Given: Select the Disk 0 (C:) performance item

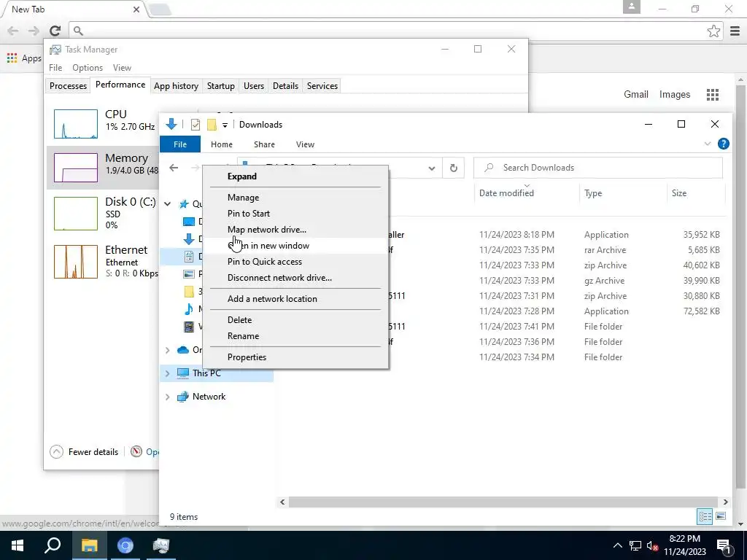Looking at the screenshot, I should (103, 213).
